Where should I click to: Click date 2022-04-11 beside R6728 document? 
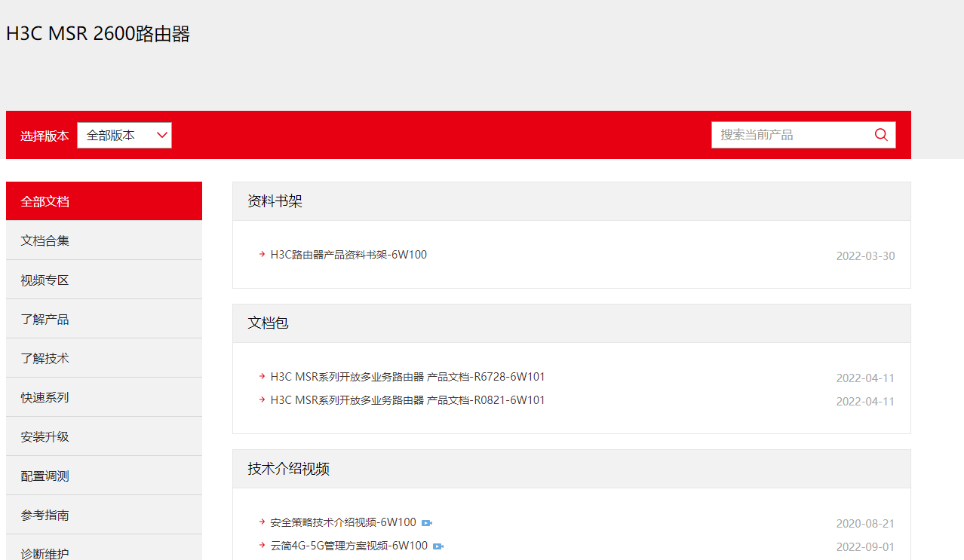click(x=865, y=378)
